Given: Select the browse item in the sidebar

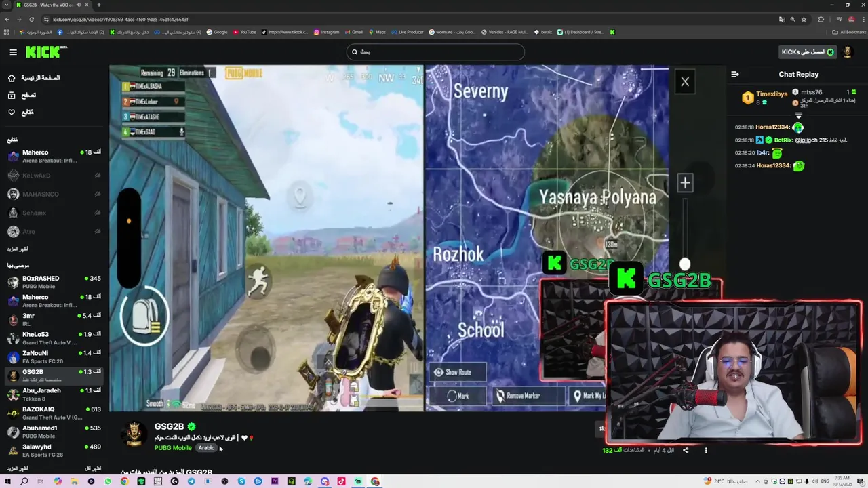Looking at the screenshot, I should [x=22, y=96].
